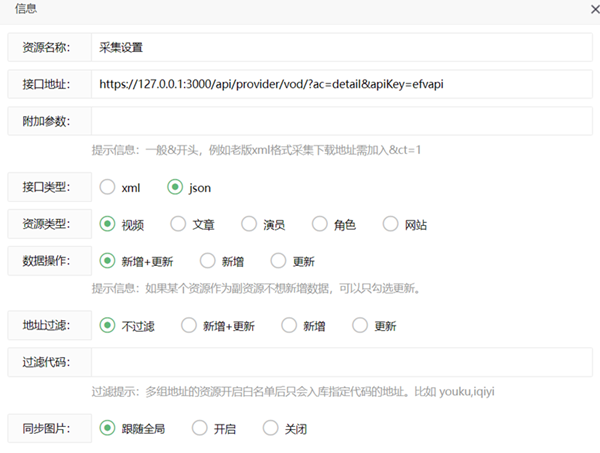Screen dimensions: 600x453
Task: Choose 网站 as the 资源类型
Action: (x=391, y=225)
